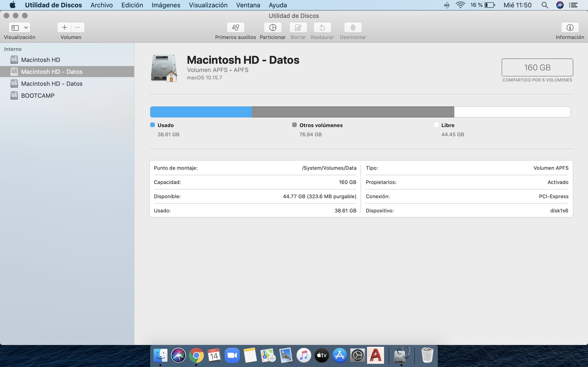Viewport: 588px width, 367px height.
Task: Click the Desmontar eject icon
Action: (x=353, y=28)
